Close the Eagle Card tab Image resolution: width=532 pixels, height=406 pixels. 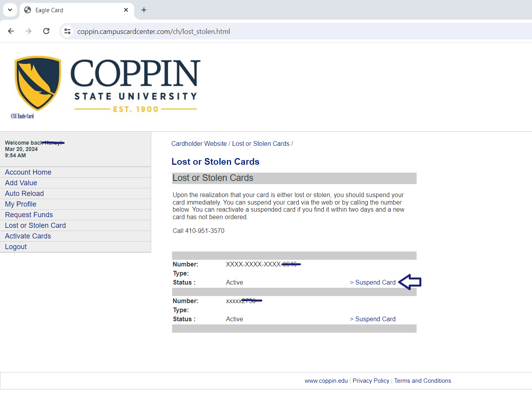(126, 10)
